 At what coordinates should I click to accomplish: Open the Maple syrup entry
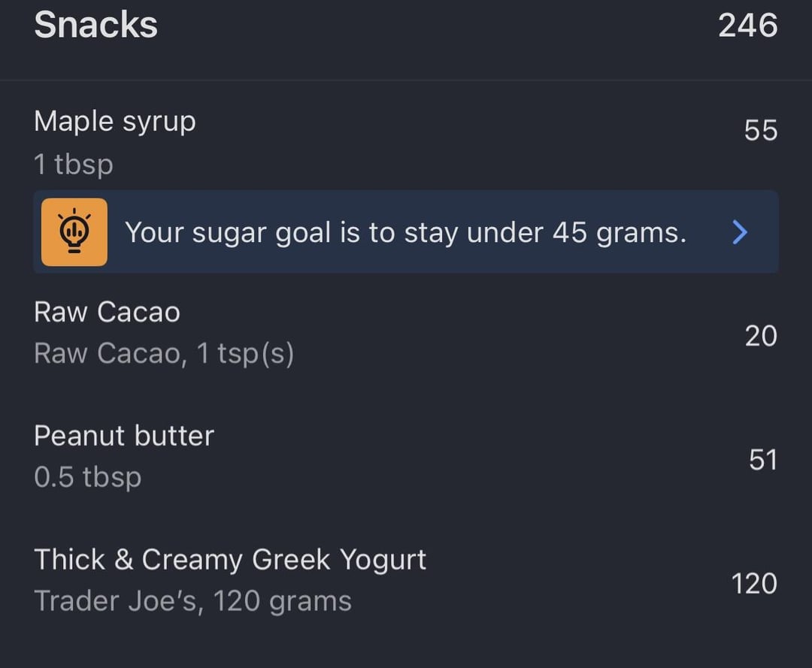point(406,142)
